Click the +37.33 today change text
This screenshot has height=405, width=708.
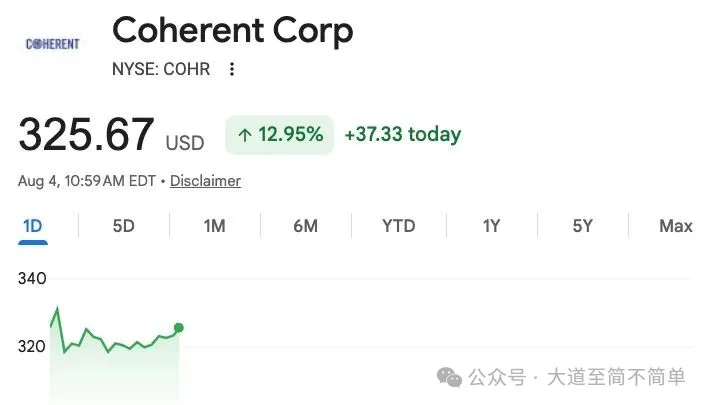pyautogui.click(x=403, y=135)
